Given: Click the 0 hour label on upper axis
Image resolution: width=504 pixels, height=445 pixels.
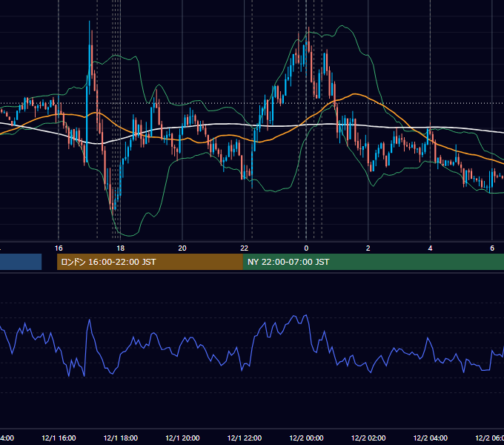Looking at the screenshot, I should tap(306, 248).
